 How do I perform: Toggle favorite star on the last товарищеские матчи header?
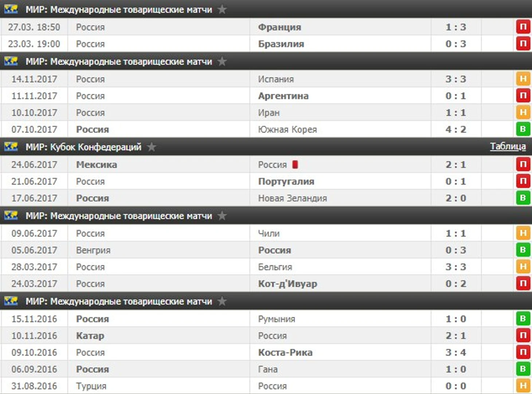pyautogui.click(x=222, y=301)
